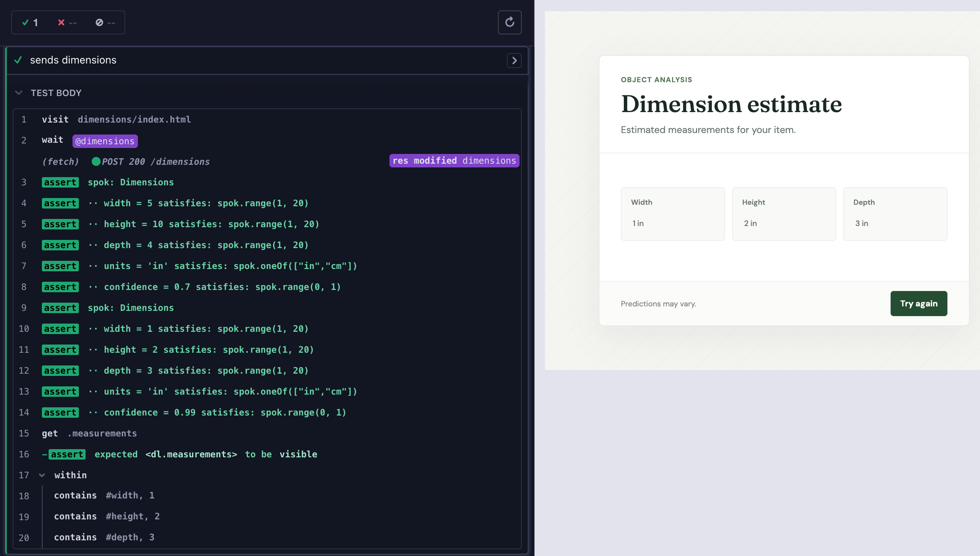The height and width of the screenshot is (556, 980).
Task: Click the green status dot of POST 200
Action: 96,161
